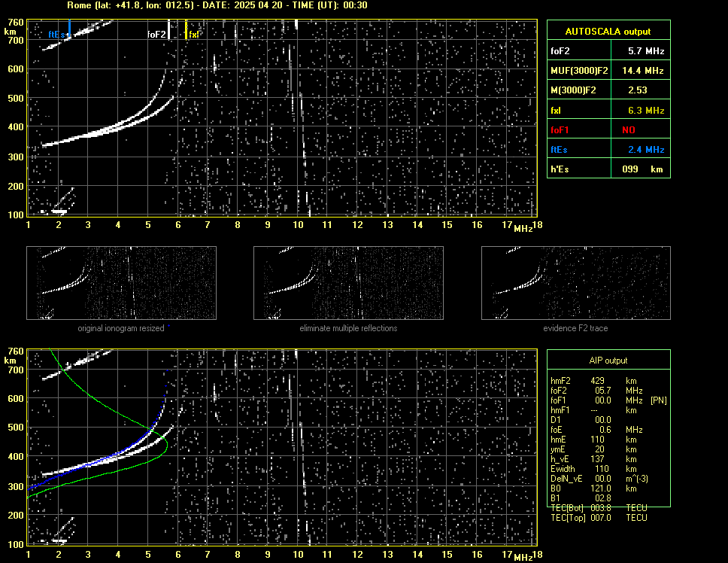Open the evidence F2 trace thumbnail
Image resolution: width=728 pixels, height=563 pixels.
576,283
